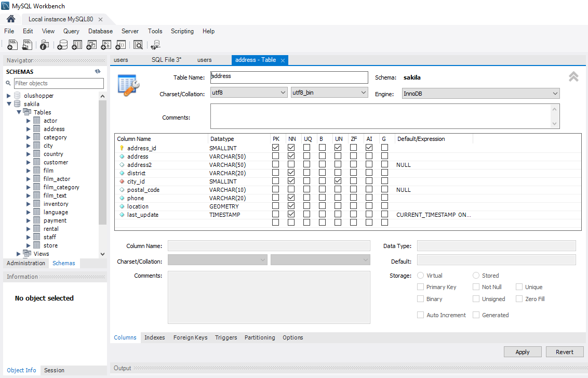This screenshot has height=378, width=588.
Task: Open the Query menu
Action: coord(71,31)
